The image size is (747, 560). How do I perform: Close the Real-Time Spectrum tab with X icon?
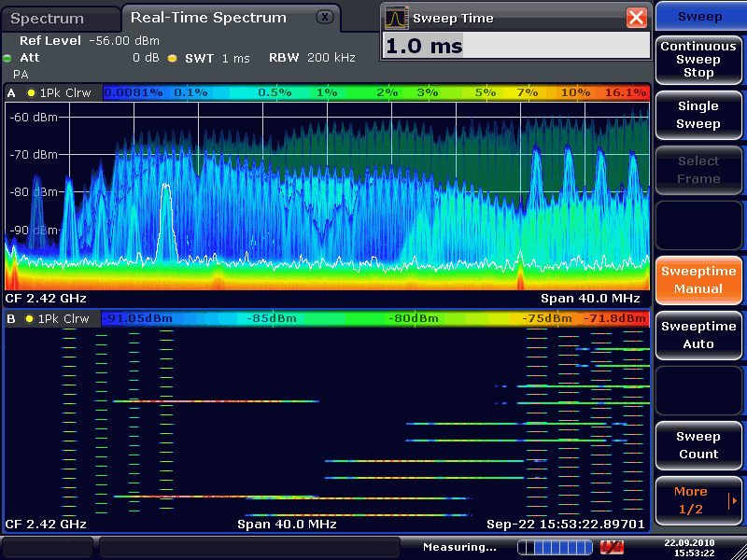324,17
